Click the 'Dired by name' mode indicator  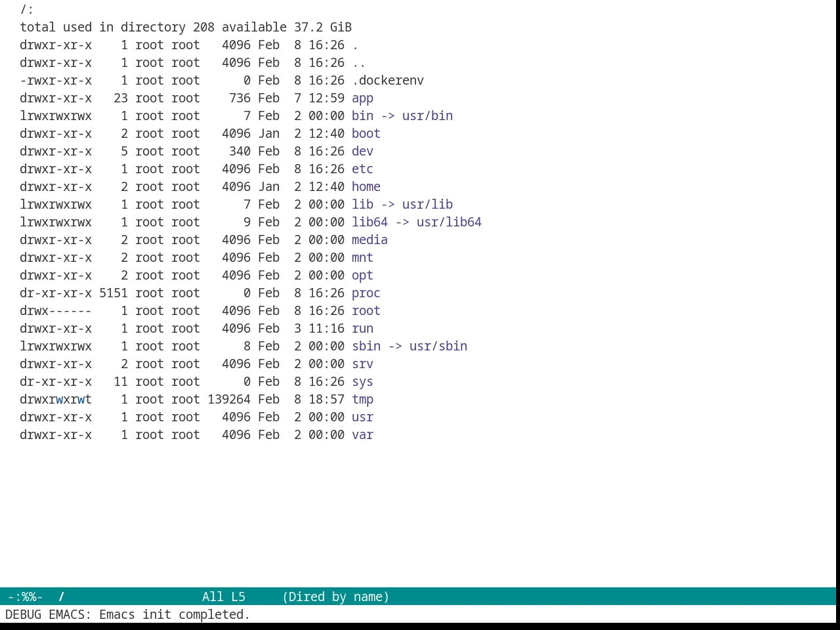[335, 597]
